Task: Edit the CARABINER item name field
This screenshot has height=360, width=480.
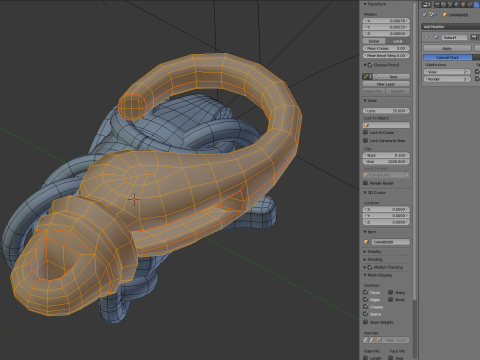Action: [x=391, y=242]
